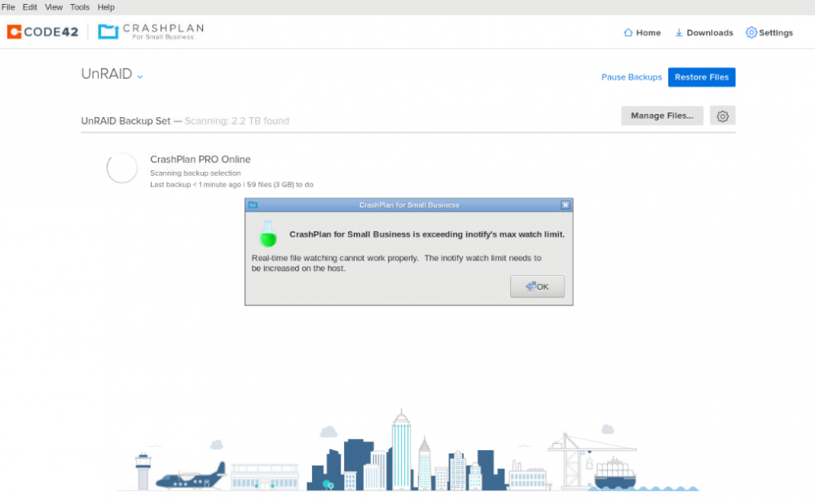
Task: Open the Tools menu
Action: pyautogui.click(x=80, y=7)
